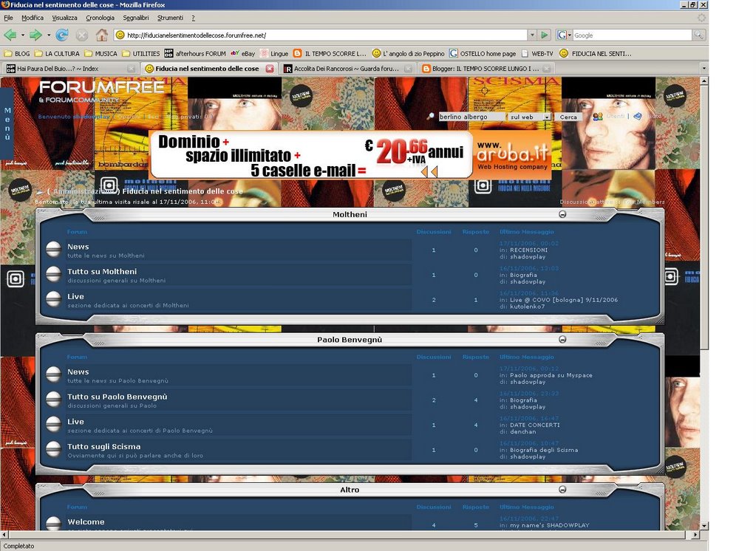The height and width of the screenshot is (551, 756).
Task: Click the Aiuto help book icon
Action: pyautogui.click(x=638, y=117)
